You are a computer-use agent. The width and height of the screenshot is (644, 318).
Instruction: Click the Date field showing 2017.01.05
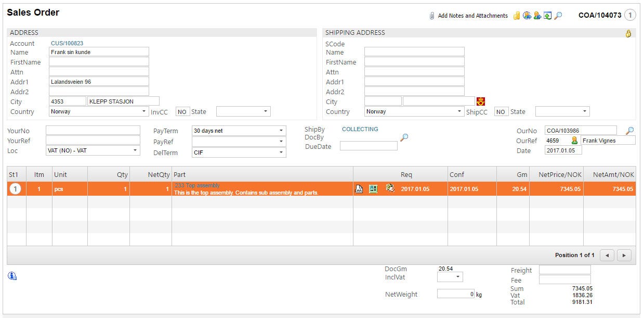tap(563, 150)
